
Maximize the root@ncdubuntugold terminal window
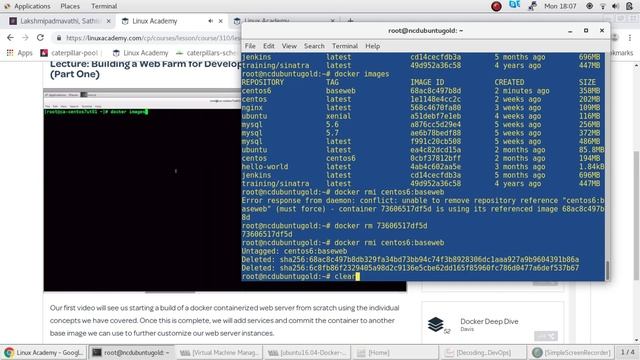(586, 31)
